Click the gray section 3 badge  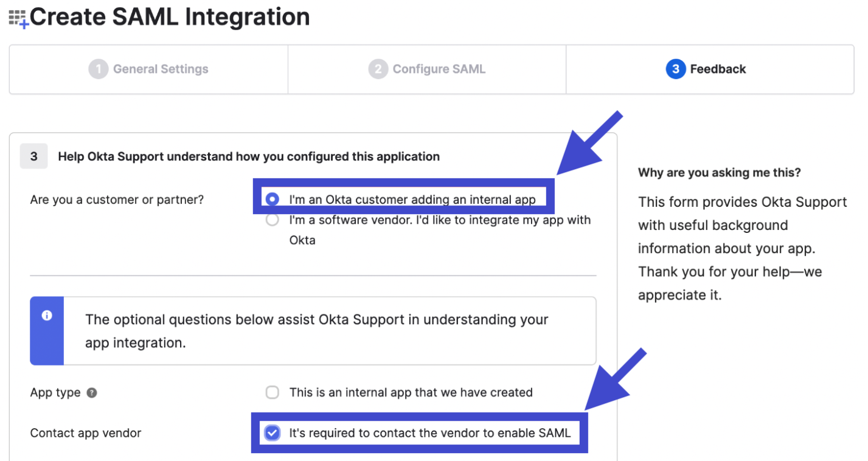(34, 157)
